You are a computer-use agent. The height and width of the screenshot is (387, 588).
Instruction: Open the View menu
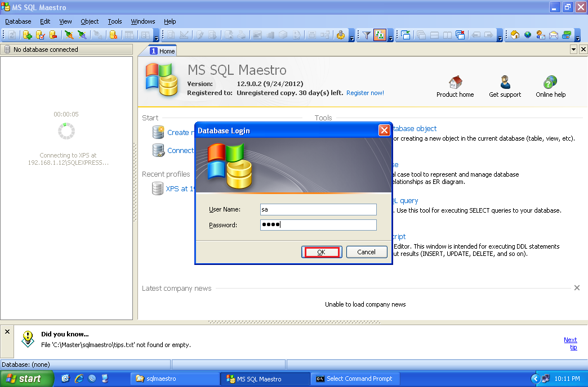(x=65, y=21)
